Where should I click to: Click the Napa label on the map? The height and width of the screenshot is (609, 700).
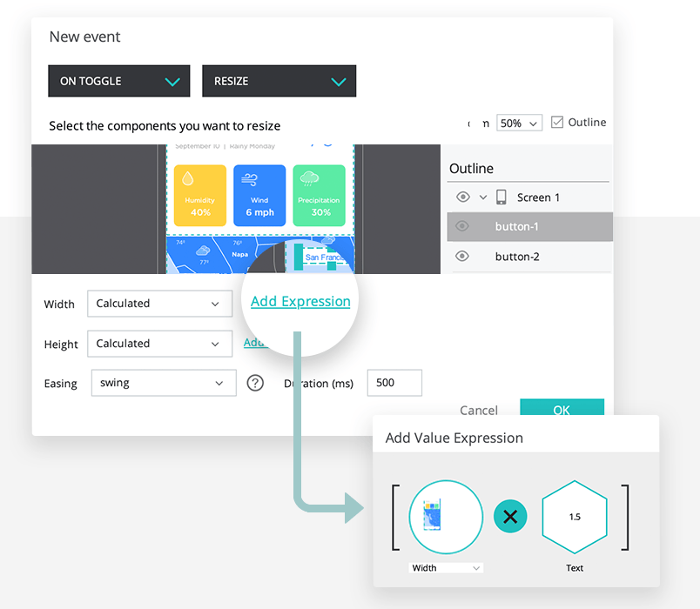tap(239, 254)
